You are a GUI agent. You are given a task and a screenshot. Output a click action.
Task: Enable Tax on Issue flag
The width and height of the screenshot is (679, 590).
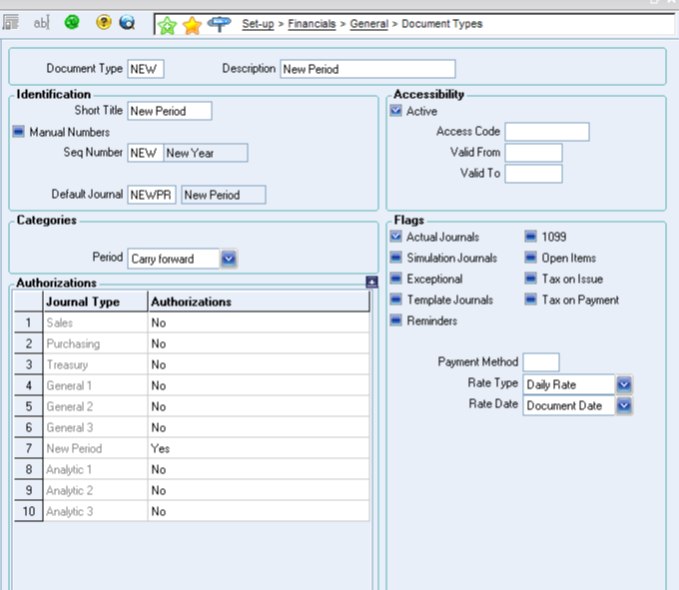click(x=530, y=278)
